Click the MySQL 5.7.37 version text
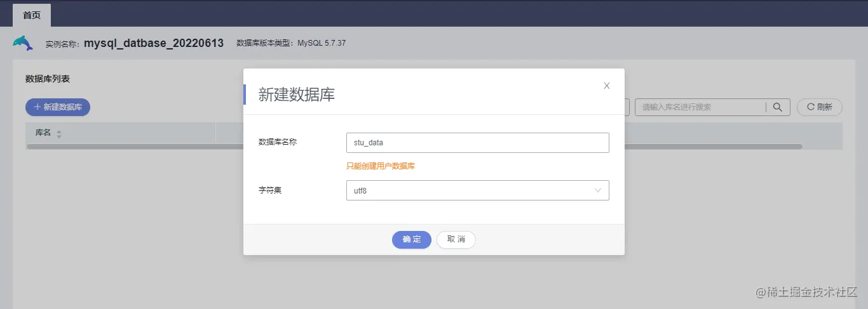The width and height of the screenshot is (868, 309). click(322, 43)
